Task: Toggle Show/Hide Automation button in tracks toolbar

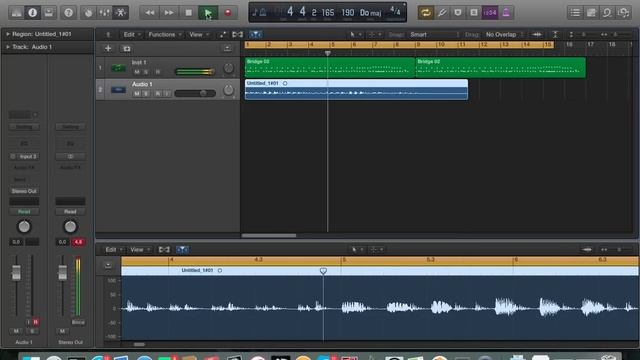Action: (x=222, y=35)
